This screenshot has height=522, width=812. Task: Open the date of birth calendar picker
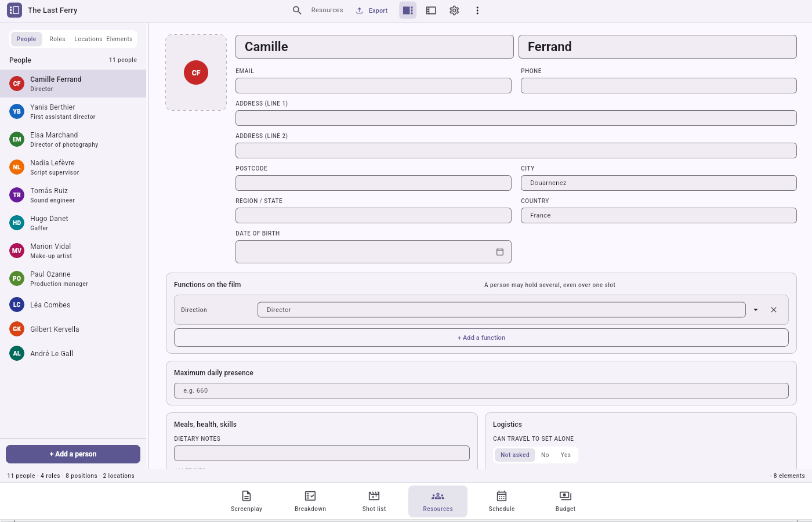(x=500, y=252)
